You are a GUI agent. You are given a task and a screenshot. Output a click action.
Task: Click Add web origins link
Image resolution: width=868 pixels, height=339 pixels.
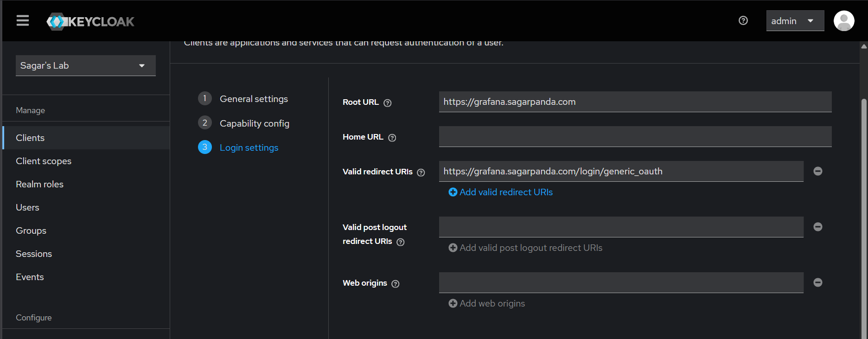487,303
